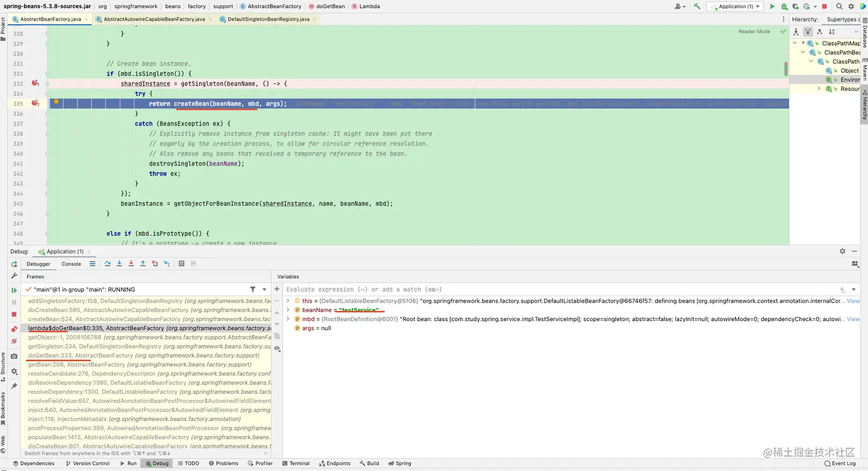This screenshot has height=471, width=868.
Task: Click Step Out in the debugger toolbar
Action: (x=143, y=264)
